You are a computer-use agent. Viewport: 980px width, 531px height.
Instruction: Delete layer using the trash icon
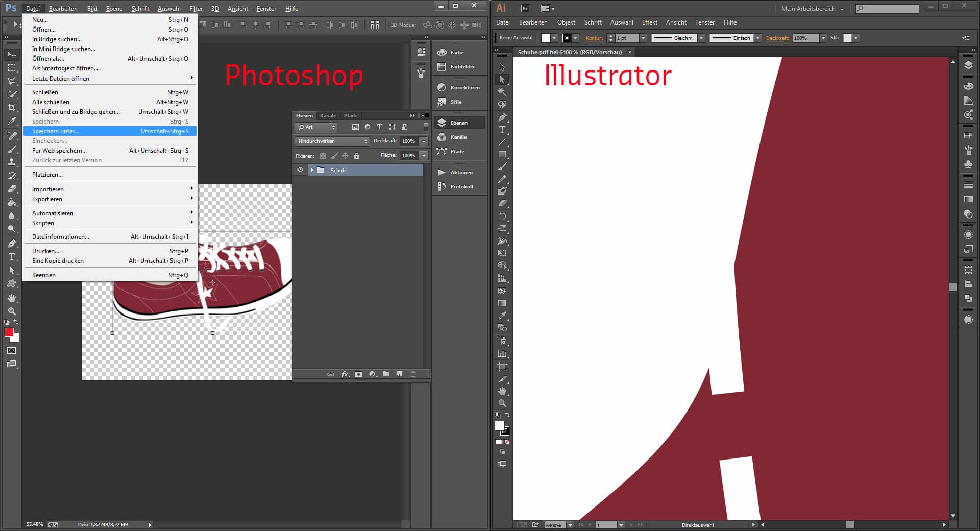pyautogui.click(x=413, y=374)
